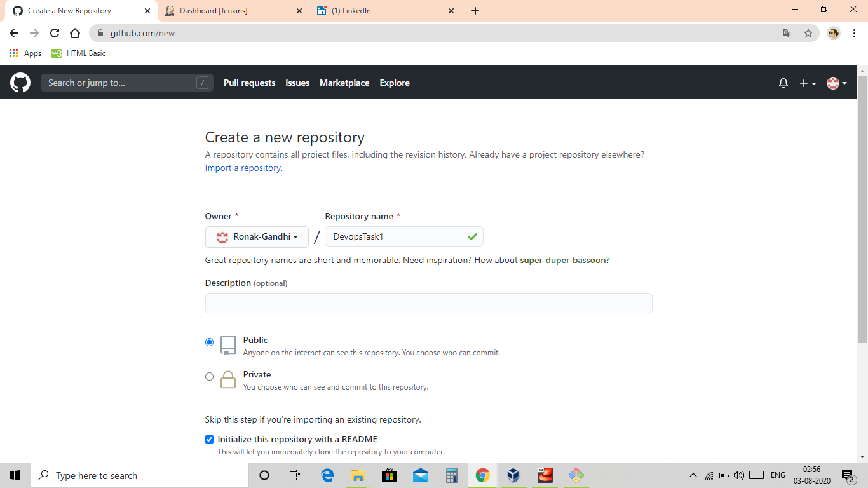Image resolution: width=868 pixels, height=488 pixels.
Task: Uncheck Initialize this repository with a README
Action: pos(209,439)
